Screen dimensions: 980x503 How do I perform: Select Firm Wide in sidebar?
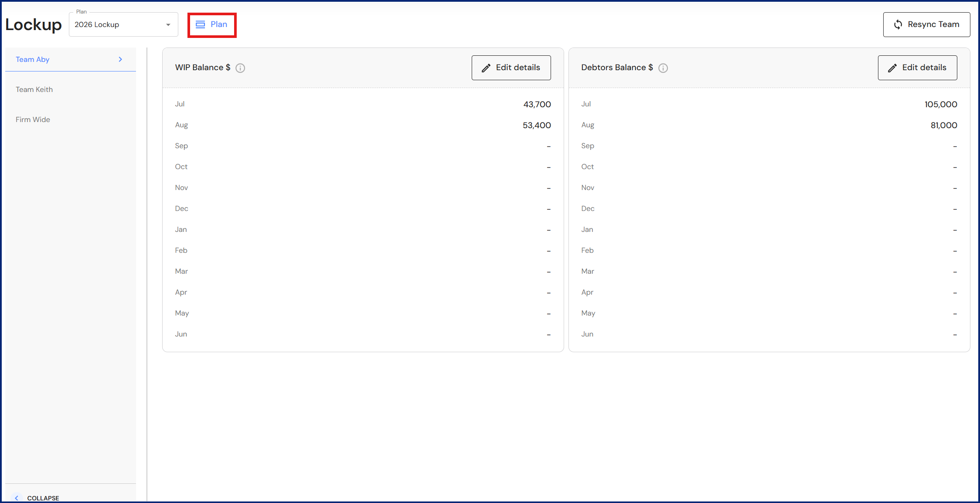pyautogui.click(x=33, y=119)
